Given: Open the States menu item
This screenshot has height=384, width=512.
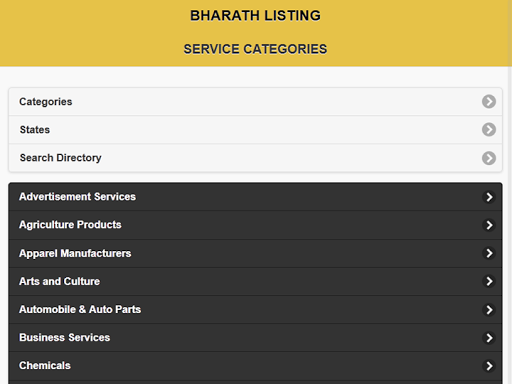Looking at the screenshot, I should point(255,130).
